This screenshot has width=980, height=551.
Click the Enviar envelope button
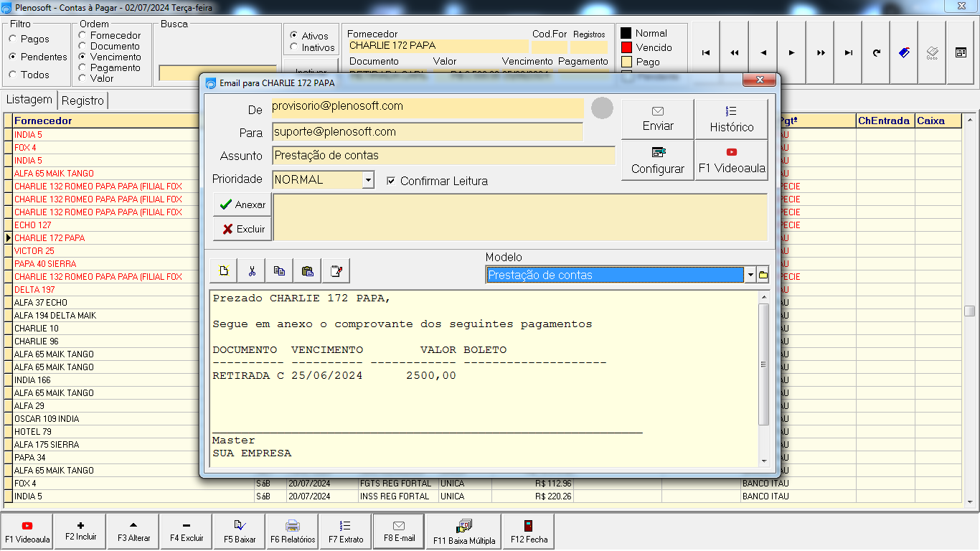[658, 119]
